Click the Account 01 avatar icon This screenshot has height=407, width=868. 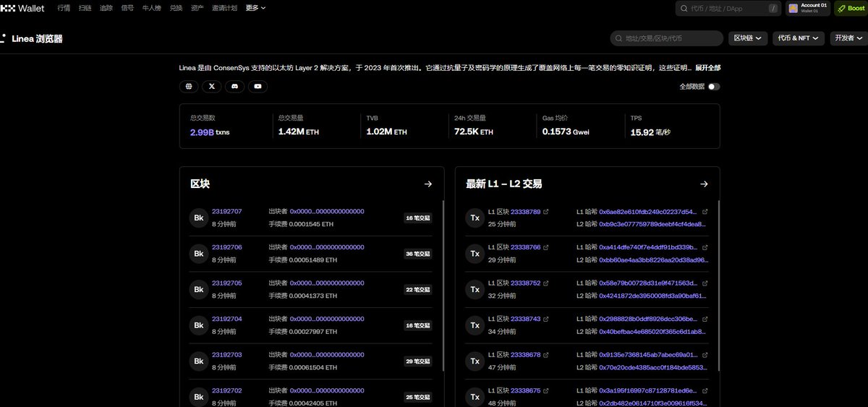point(793,8)
